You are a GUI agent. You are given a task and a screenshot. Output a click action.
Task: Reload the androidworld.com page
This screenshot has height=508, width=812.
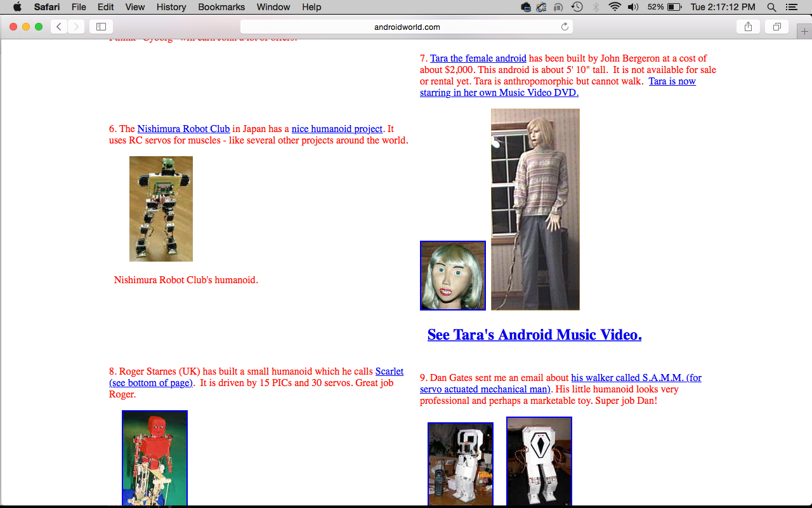[565, 27]
